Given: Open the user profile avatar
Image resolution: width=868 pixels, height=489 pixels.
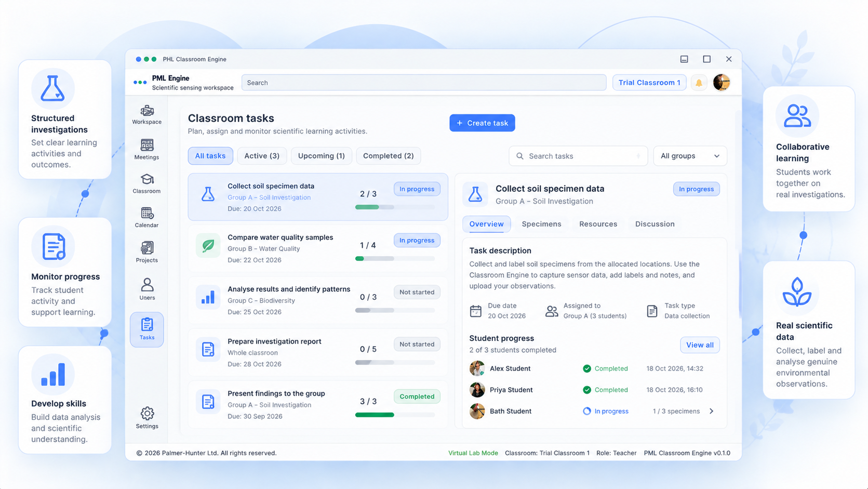Looking at the screenshot, I should click(x=722, y=82).
